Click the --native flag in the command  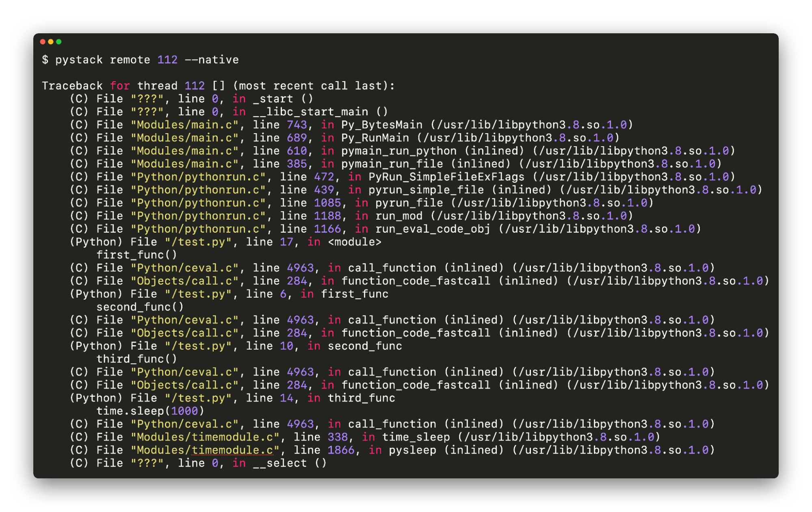tap(212, 60)
